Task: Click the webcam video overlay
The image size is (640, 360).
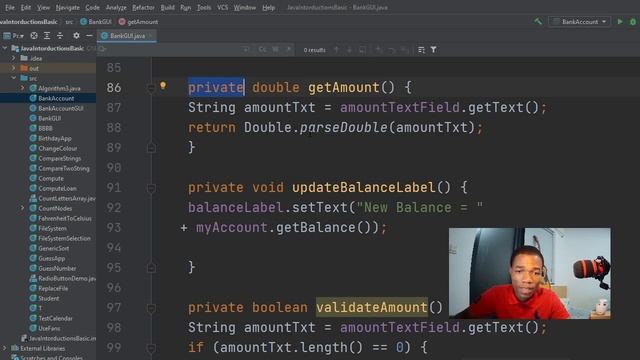Action: coord(530,273)
